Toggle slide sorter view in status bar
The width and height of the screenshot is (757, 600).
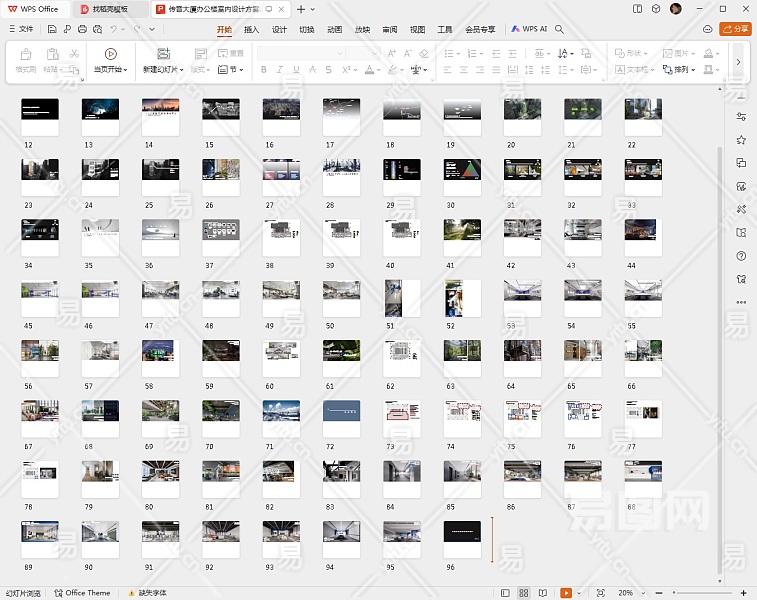pyautogui.click(x=524, y=593)
